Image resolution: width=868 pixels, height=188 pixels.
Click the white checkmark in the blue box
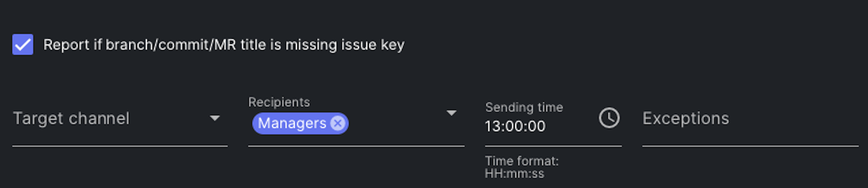pyautogui.click(x=23, y=44)
